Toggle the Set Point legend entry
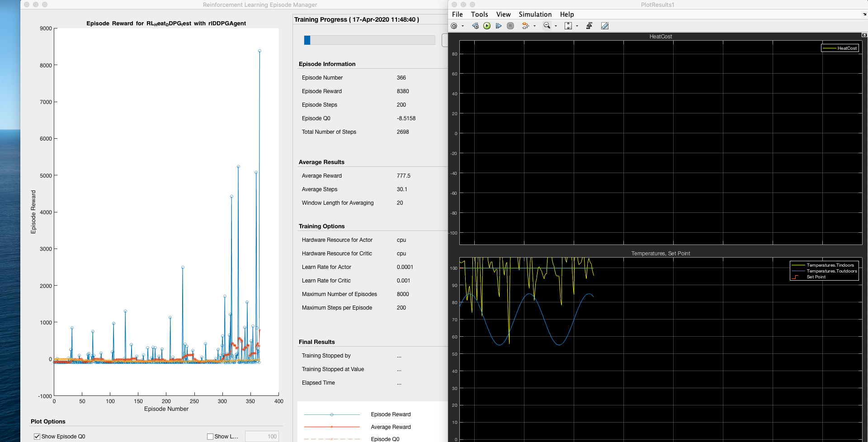 click(809, 277)
